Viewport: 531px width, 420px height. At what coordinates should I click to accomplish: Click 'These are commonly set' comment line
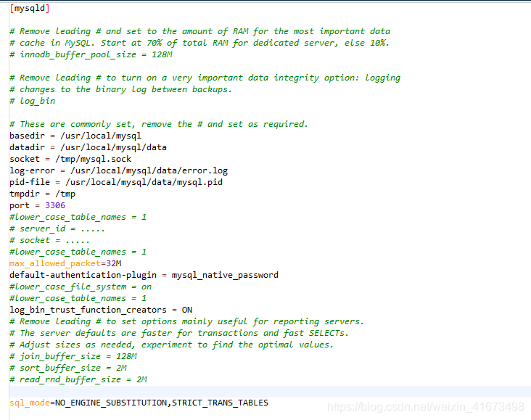[x=159, y=124]
